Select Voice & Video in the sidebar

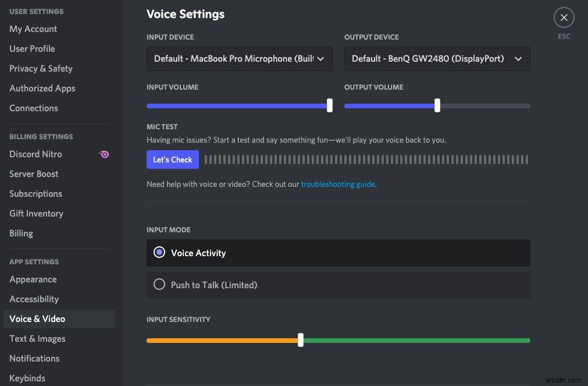(x=37, y=318)
